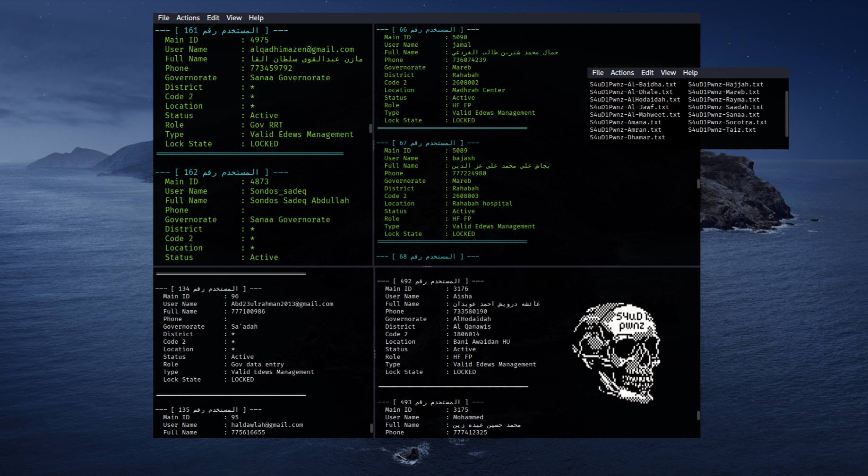Click file name S4uD1Pwnz-Dhamar.txt
The image size is (868, 476).
click(627, 137)
